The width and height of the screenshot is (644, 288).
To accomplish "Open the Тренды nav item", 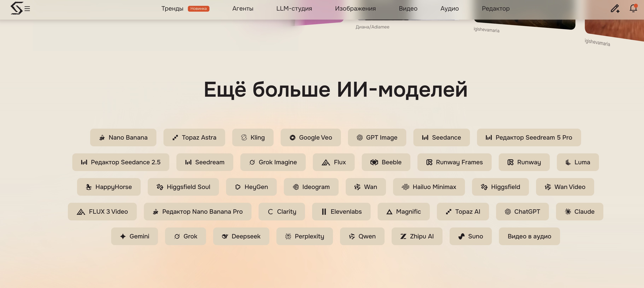I will (x=172, y=8).
